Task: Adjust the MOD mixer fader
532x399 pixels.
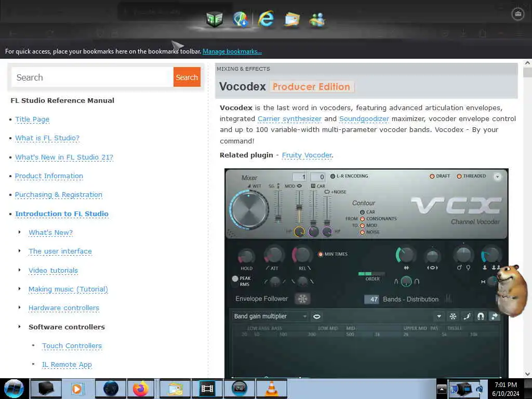Action: (299, 207)
